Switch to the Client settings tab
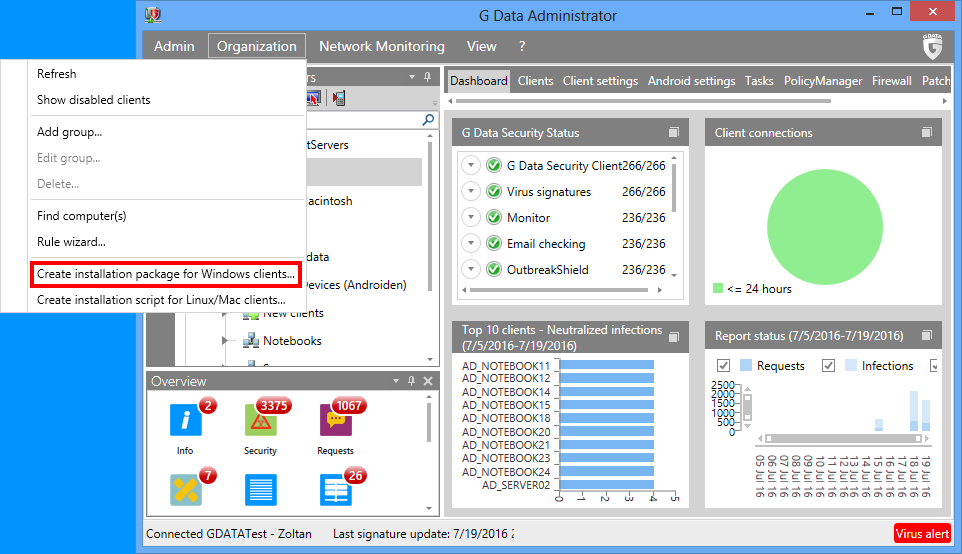This screenshot has height=554, width=962. (x=600, y=81)
